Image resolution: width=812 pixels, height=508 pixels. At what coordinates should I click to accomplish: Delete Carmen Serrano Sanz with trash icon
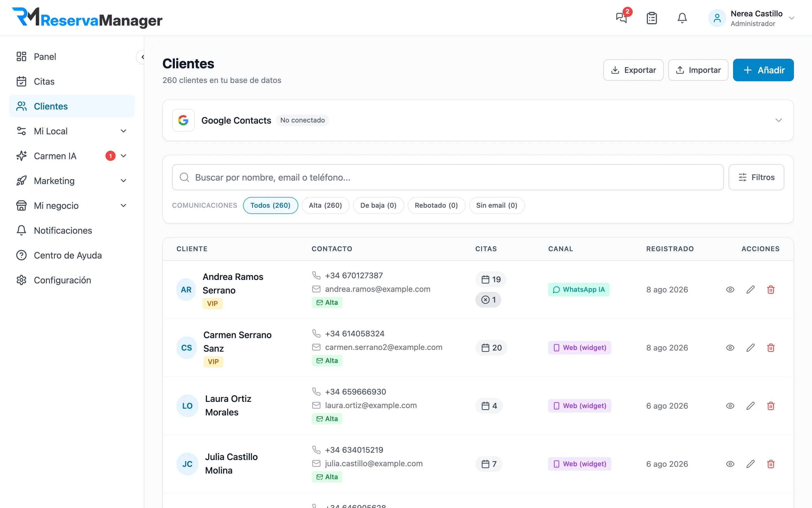[771, 347]
